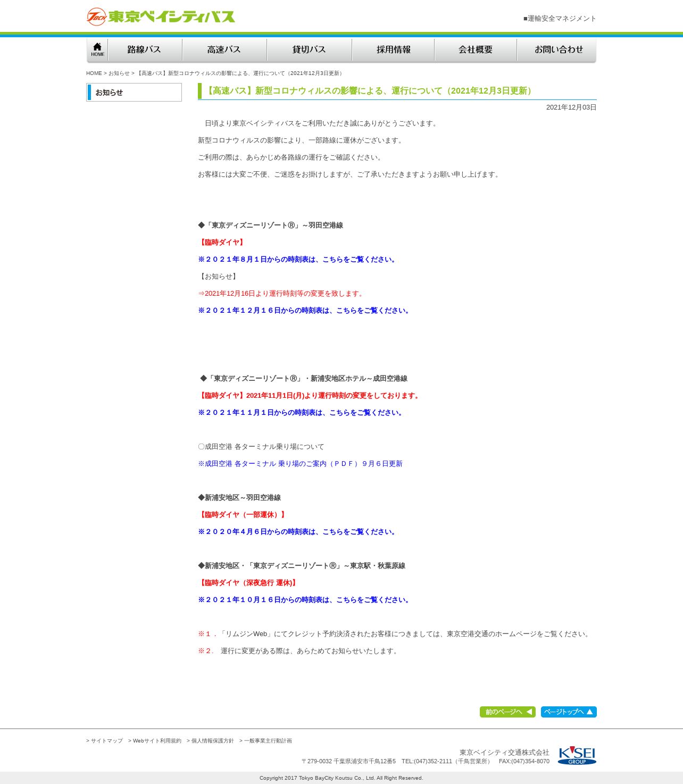Click HOME in breadcrumb trail

94,73
